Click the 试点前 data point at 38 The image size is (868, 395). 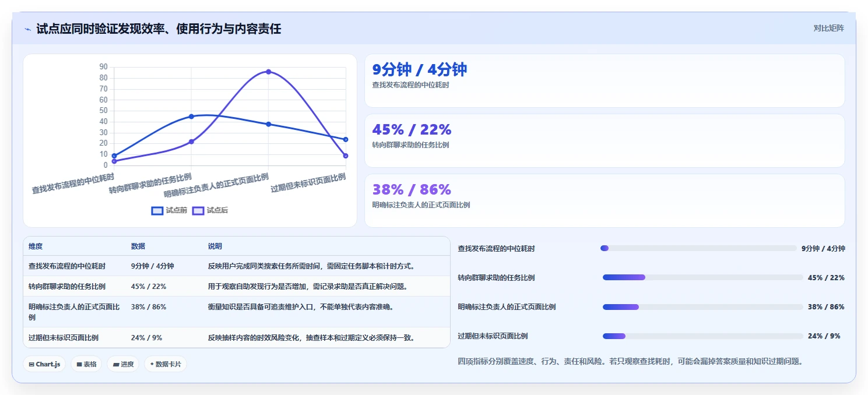point(269,124)
